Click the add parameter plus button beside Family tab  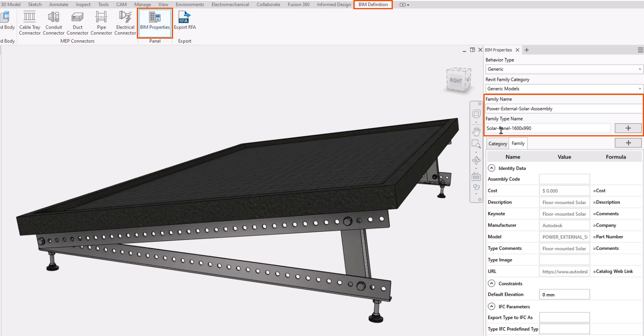tap(628, 143)
